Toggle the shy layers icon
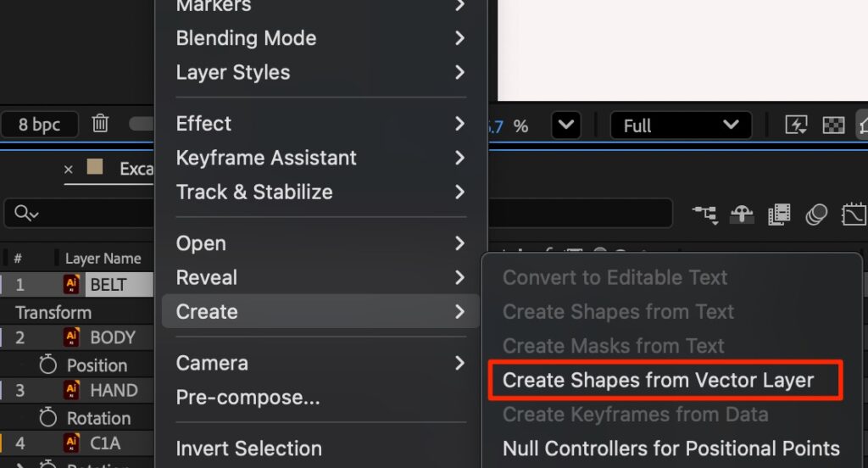The width and height of the screenshot is (868, 468). coord(742,214)
